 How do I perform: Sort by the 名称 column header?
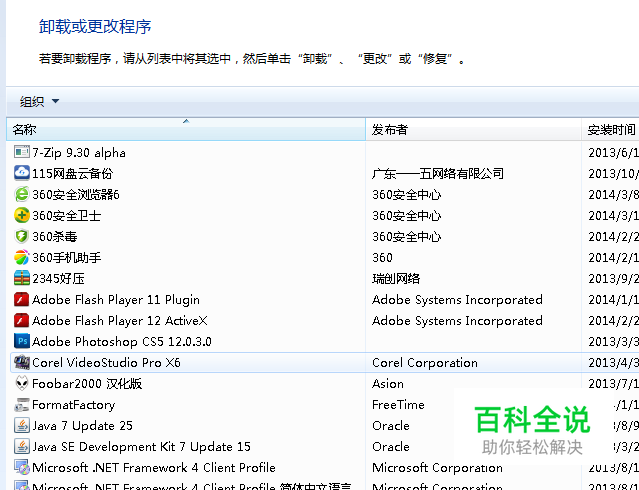click(186, 130)
